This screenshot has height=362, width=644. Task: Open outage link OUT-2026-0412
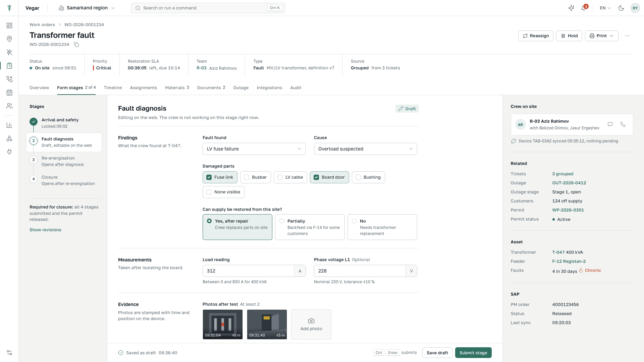[x=569, y=183]
